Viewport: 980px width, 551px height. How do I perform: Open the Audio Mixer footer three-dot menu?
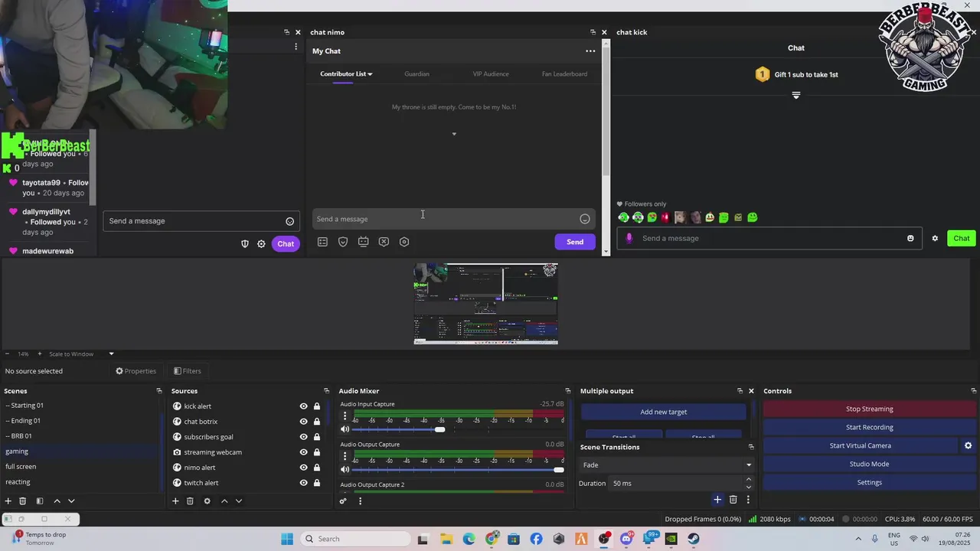pyautogui.click(x=360, y=501)
